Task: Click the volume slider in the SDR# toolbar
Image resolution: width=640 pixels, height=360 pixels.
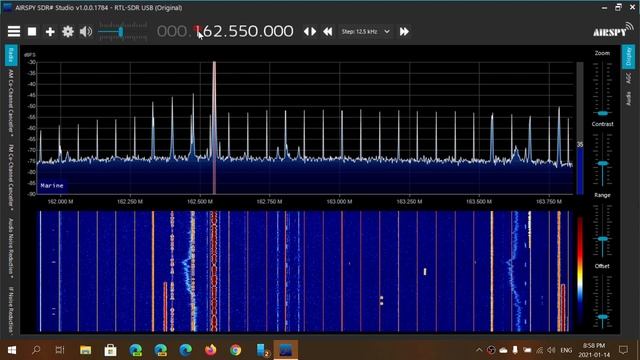Action: point(122,32)
